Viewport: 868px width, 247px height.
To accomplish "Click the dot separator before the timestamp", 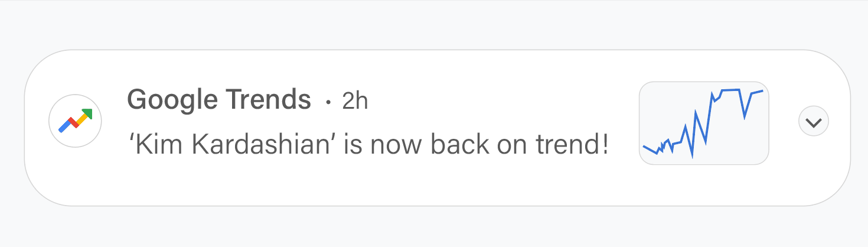I will (328, 103).
